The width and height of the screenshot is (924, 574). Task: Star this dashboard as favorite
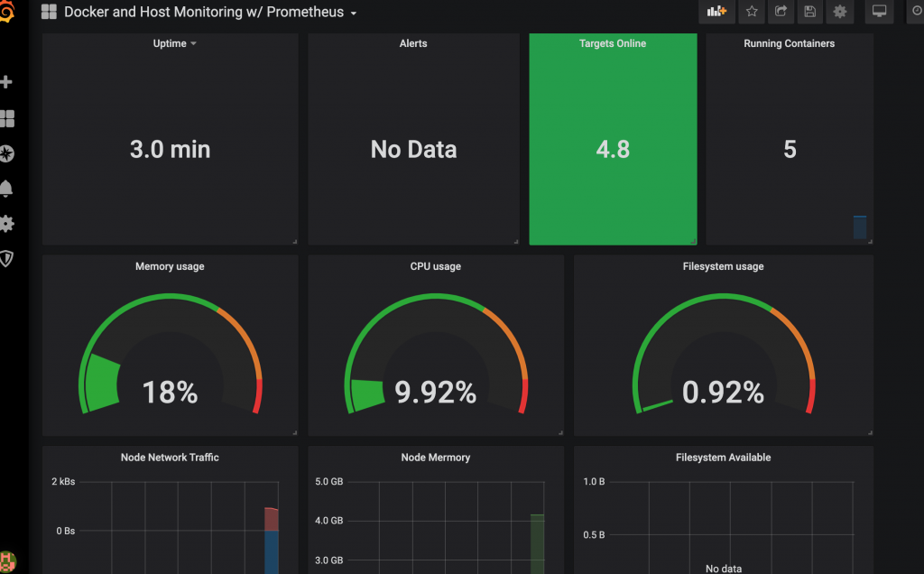(752, 12)
